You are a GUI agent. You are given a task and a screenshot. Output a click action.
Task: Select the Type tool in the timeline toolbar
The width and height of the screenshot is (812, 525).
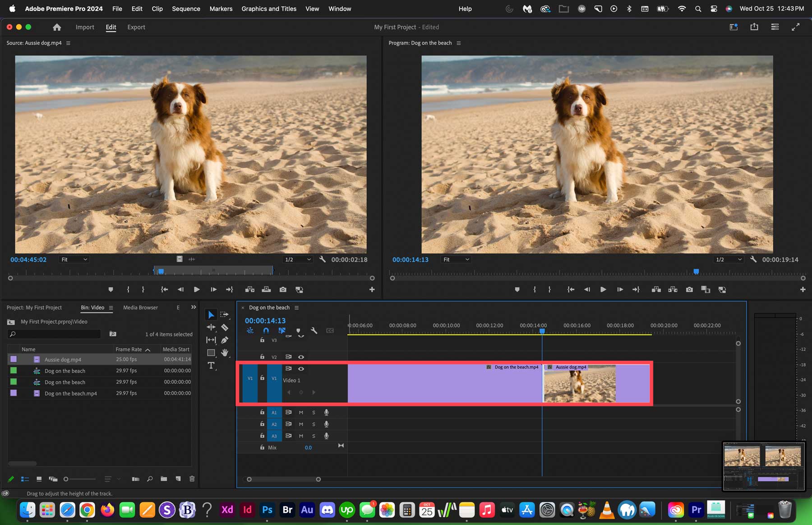pyautogui.click(x=211, y=365)
